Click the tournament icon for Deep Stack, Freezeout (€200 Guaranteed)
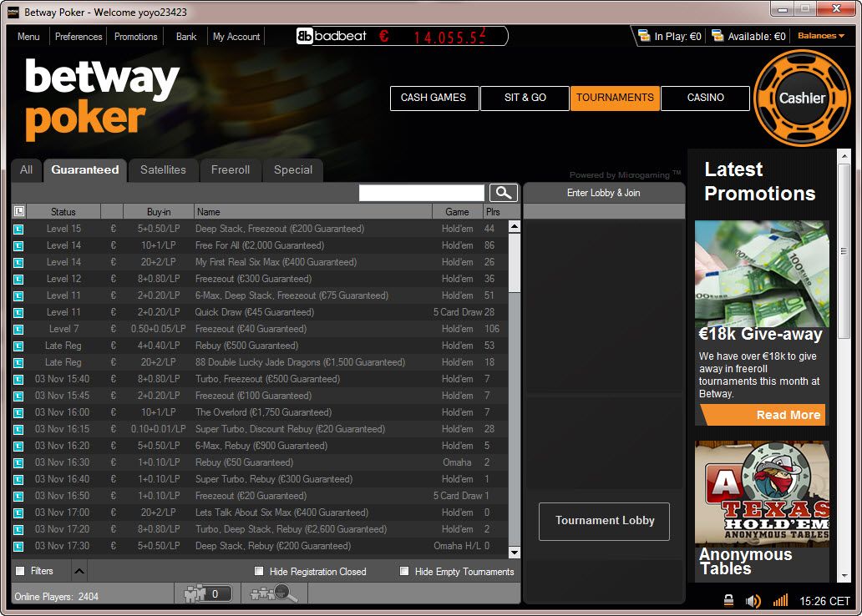This screenshot has width=862, height=616. coord(18,230)
